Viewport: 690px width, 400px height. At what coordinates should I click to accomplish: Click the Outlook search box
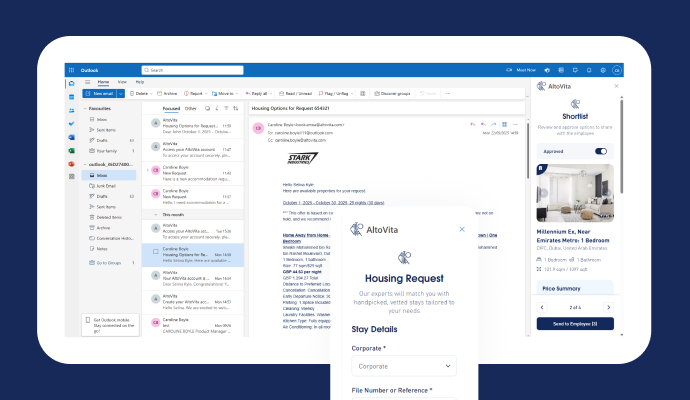[192, 70]
